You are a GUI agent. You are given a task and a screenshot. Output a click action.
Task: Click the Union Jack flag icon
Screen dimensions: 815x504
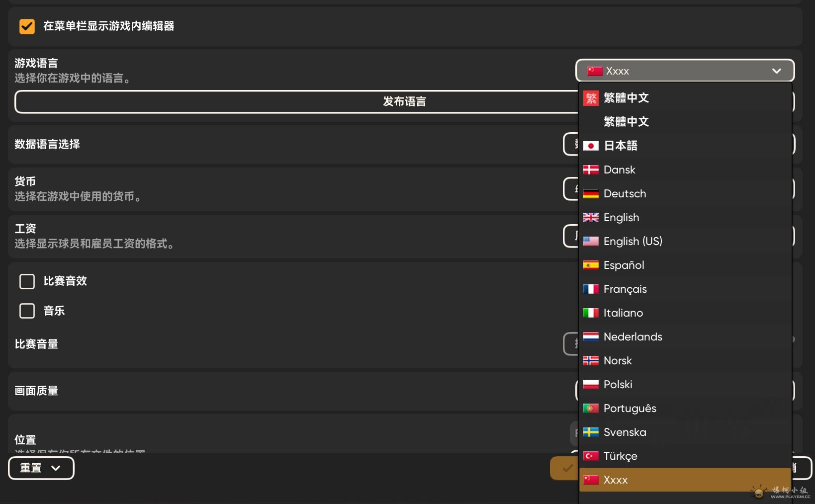click(591, 217)
